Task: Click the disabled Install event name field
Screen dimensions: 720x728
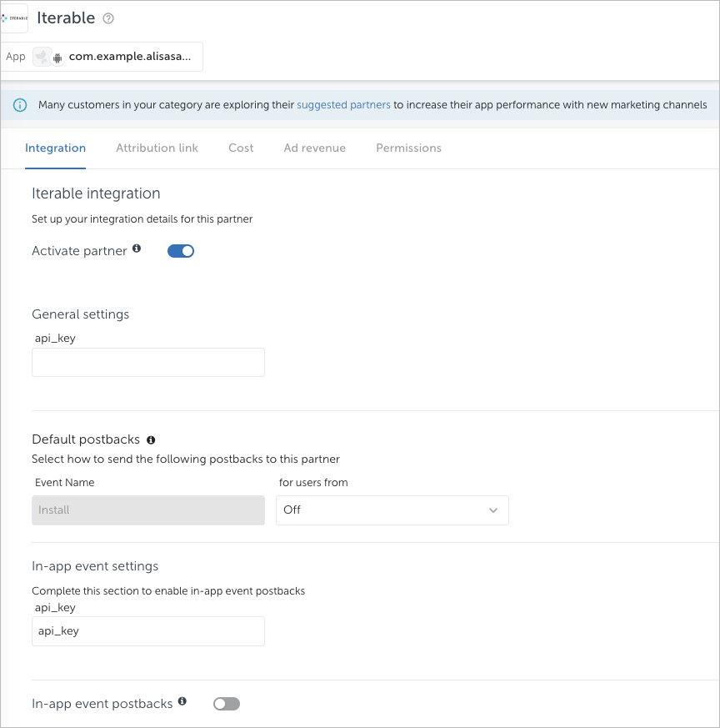Action: pyautogui.click(x=148, y=510)
